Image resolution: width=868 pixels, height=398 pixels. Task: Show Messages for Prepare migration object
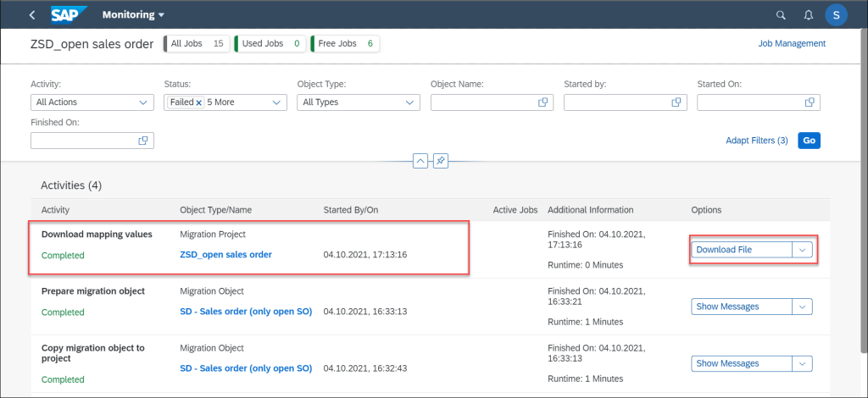741,307
